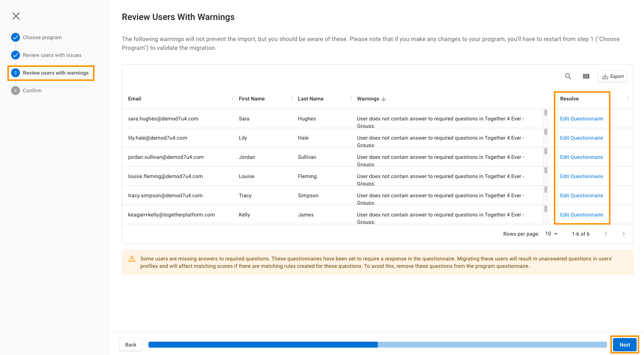Screen dimensions: 644x355
Task: Go to the Choose program step
Action: [x=42, y=37]
